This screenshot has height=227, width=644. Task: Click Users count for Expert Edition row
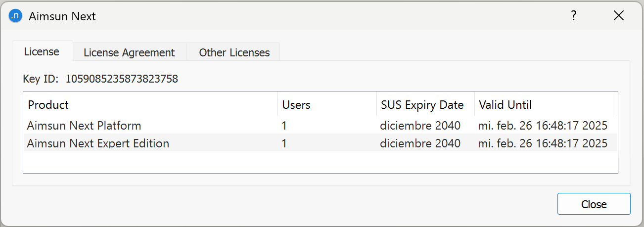coord(284,143)
